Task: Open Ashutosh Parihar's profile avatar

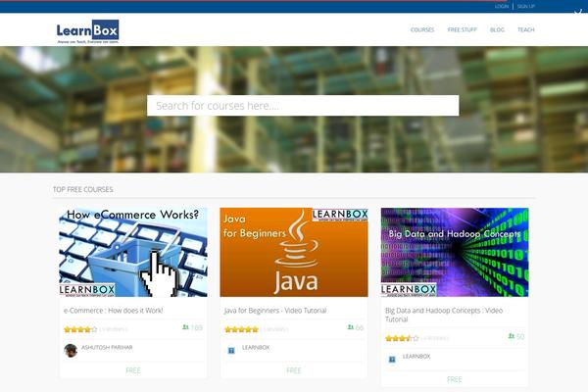Action: point(71,351)
